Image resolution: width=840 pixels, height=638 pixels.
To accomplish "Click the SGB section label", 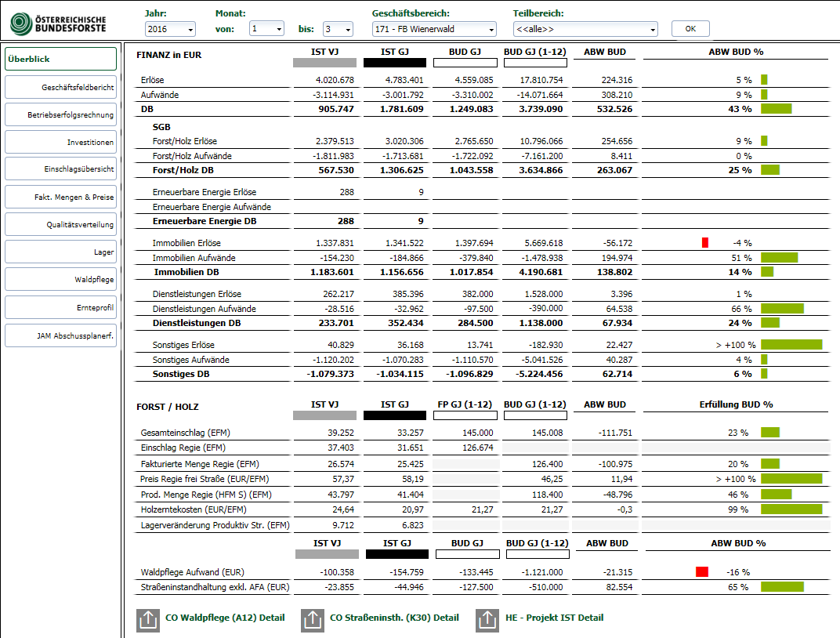I will (x=161, y=127).
